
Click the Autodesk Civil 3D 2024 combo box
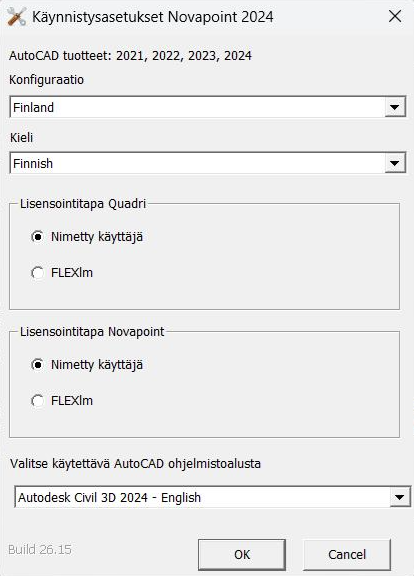click(212, 497)
